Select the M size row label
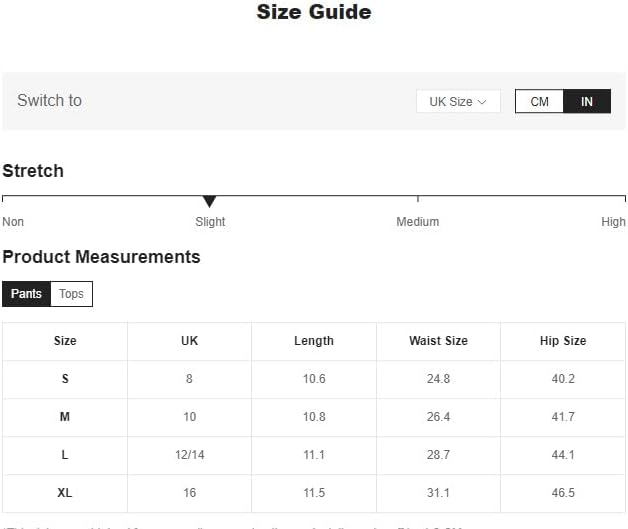Image resolution: width=628 pixels, height=529 pixels. click(65, 417)
